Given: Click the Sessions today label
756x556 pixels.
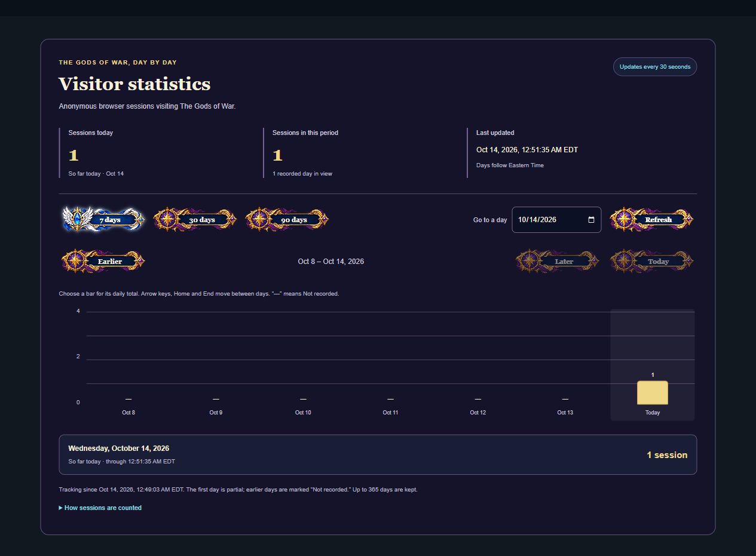Looking at the screenshot, I should 91,133.
